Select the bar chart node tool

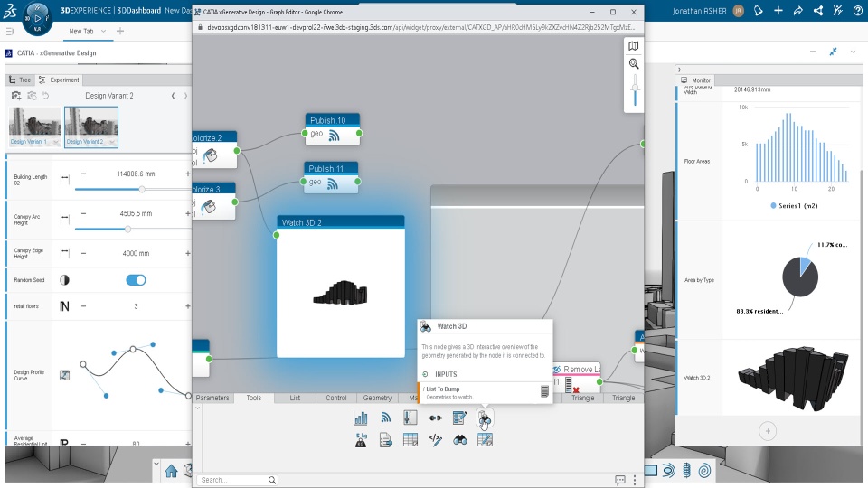point(361,418)
